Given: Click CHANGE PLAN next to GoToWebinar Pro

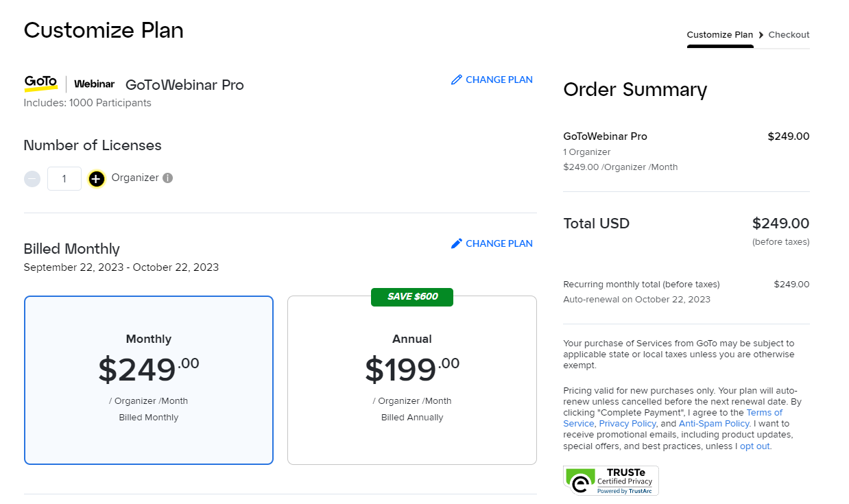Looking at the screenshot, I should (x=492, y=80).
